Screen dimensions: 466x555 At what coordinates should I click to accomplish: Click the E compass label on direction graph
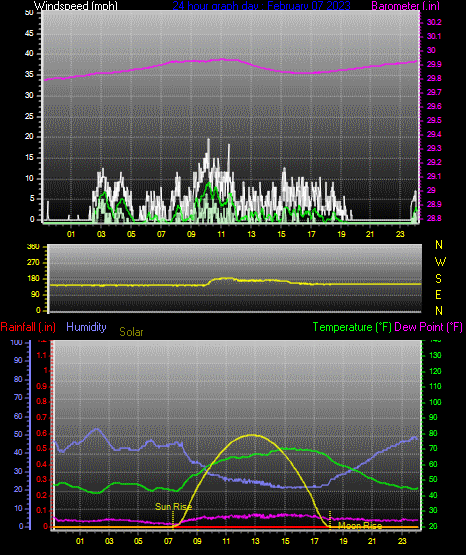point(438,295)
